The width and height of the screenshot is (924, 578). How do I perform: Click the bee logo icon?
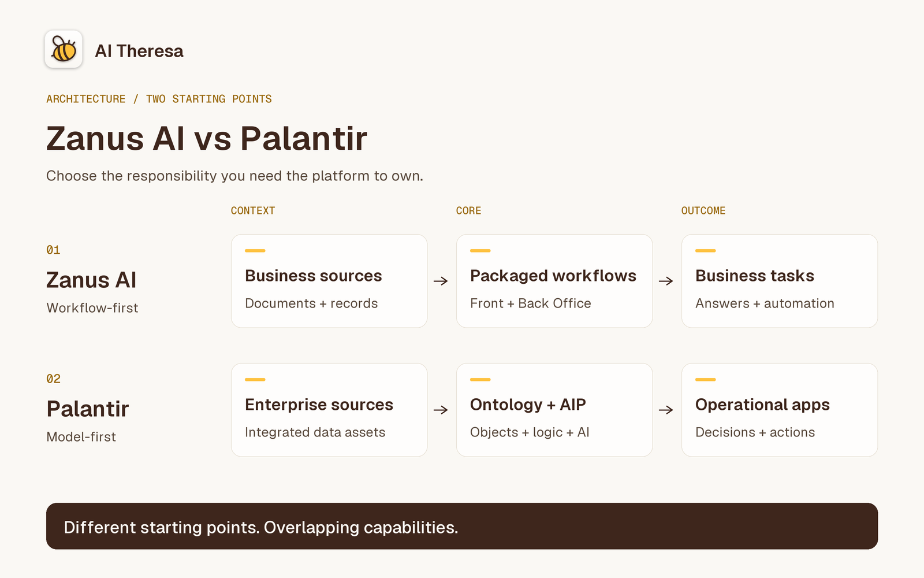point(64,49)
